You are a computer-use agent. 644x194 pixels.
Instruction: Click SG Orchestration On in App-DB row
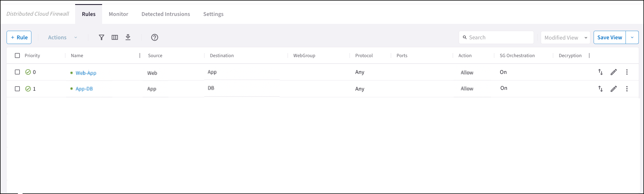(x=504, y=88)
